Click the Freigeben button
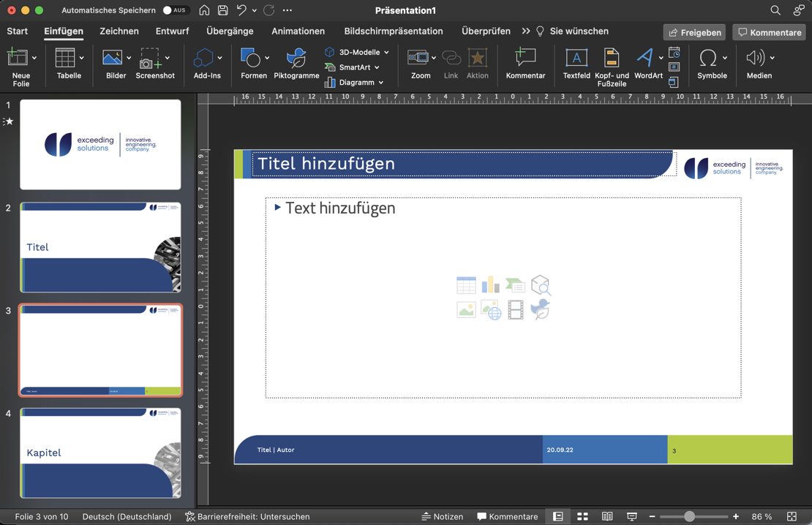 [694, 32]
